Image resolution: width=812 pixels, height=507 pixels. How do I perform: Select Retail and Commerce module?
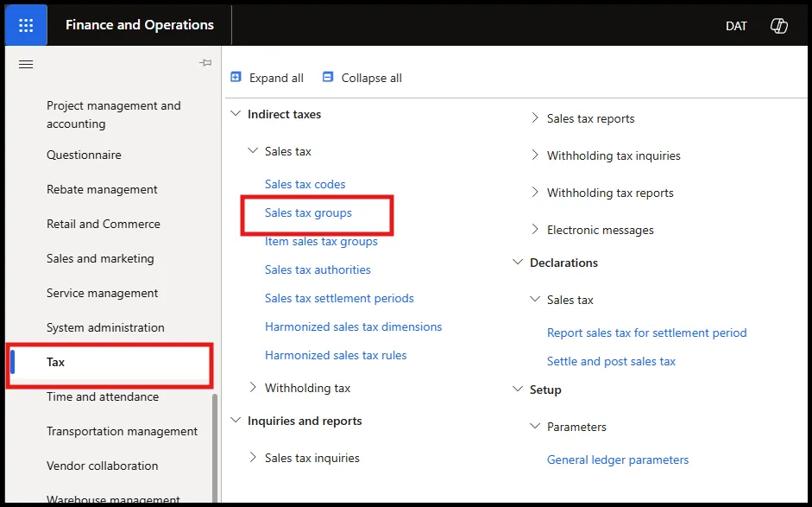tap(104, 224)
